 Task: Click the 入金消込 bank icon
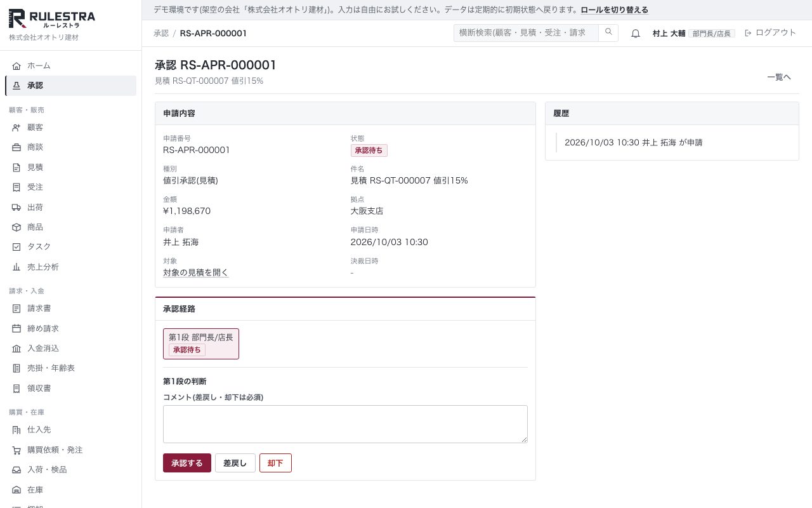(16, 349)
